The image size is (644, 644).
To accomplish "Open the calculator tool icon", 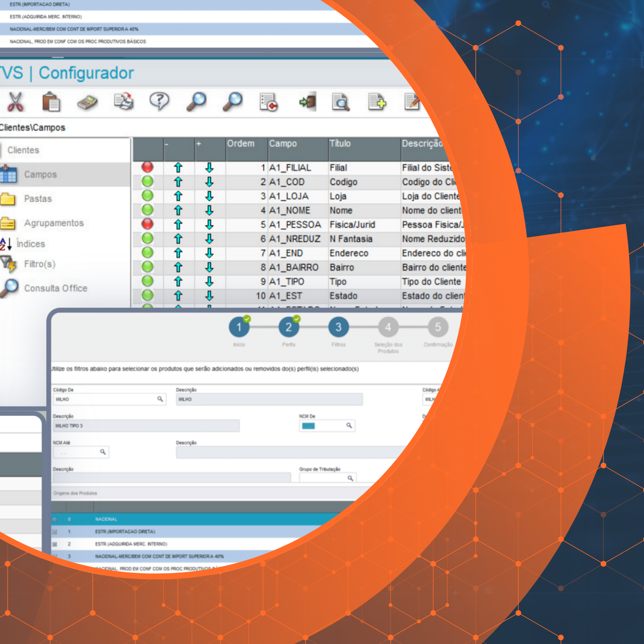I will coord(87,102).
